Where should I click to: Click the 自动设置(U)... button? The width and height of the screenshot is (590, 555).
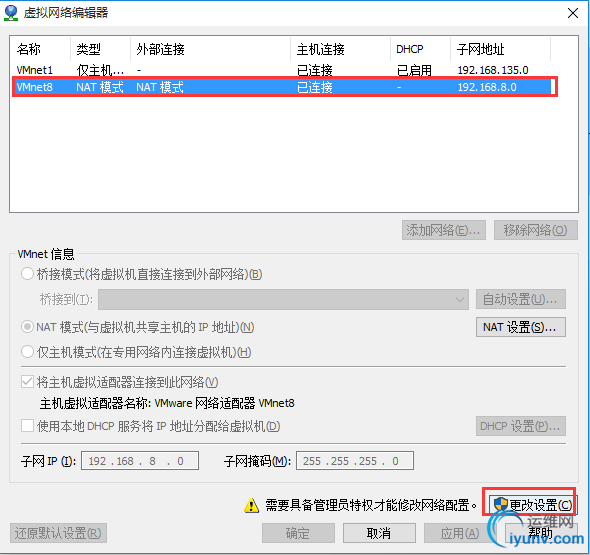pyautogui.click(x=521, y=299)
